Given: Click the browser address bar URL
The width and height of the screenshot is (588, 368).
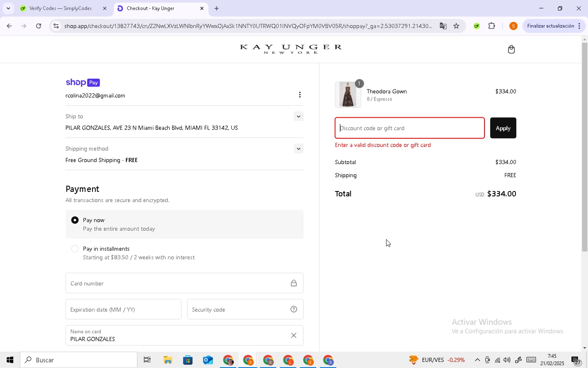Looking at the screenshot, I should [248, 26].
